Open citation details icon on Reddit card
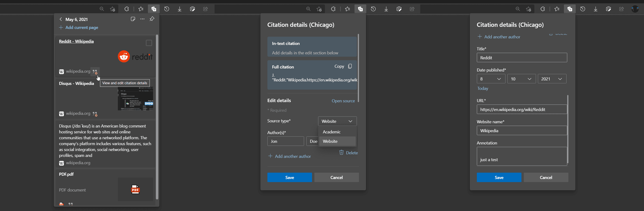 pos(95,72)
